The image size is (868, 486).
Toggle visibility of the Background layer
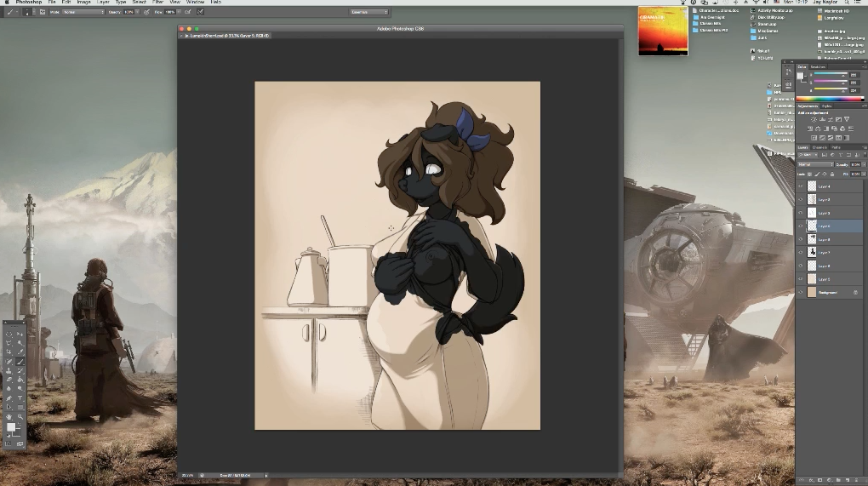(800, 292)
